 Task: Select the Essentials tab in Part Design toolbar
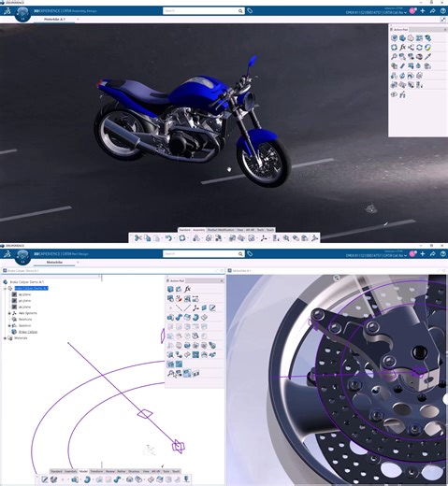tap(70, 471)
